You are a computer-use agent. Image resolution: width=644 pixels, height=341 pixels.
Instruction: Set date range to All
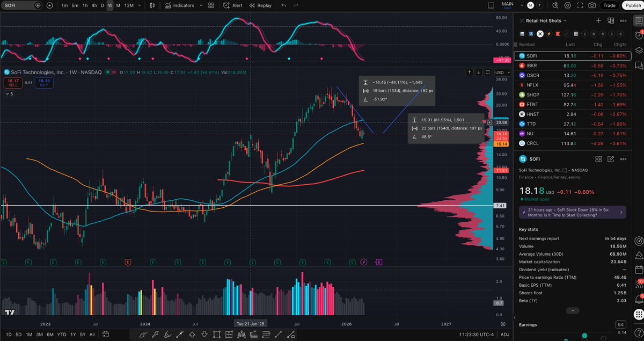tap(92, 335)
